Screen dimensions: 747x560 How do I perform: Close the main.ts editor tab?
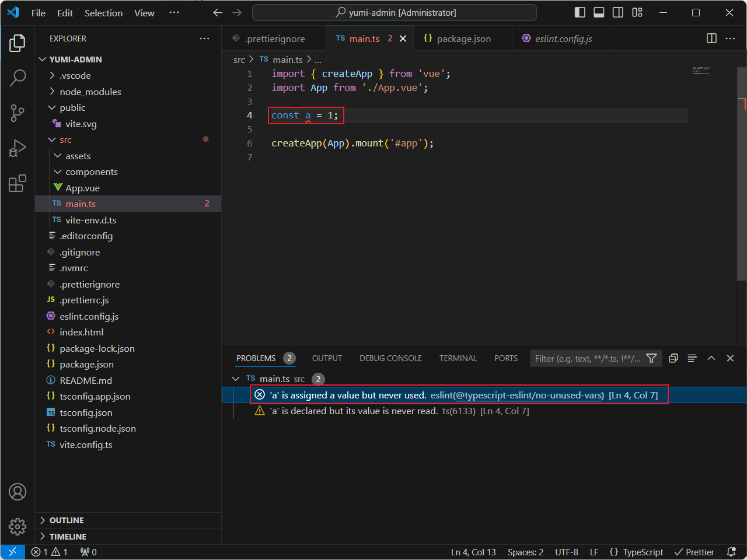click(403, 38)
